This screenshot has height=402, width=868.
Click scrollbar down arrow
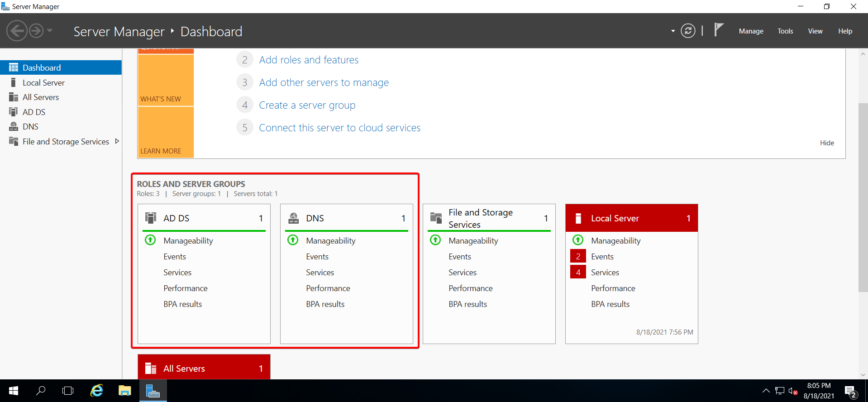click(x=863, y=375)
